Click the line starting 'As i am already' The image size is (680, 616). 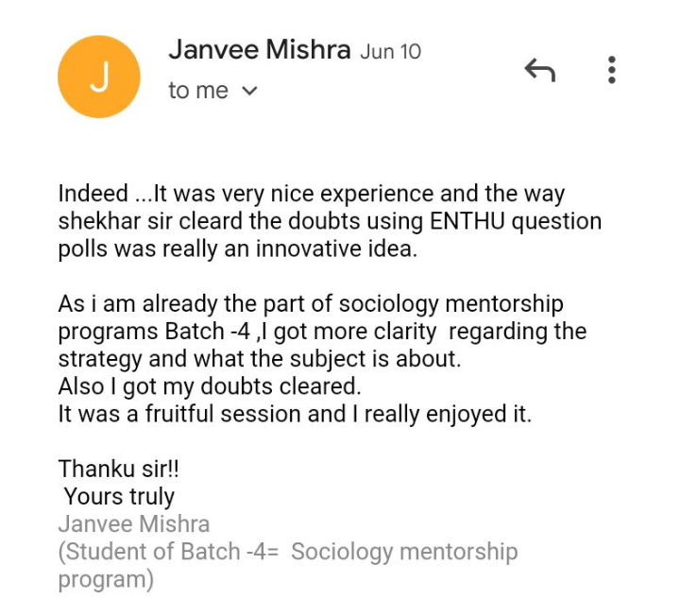311,304
